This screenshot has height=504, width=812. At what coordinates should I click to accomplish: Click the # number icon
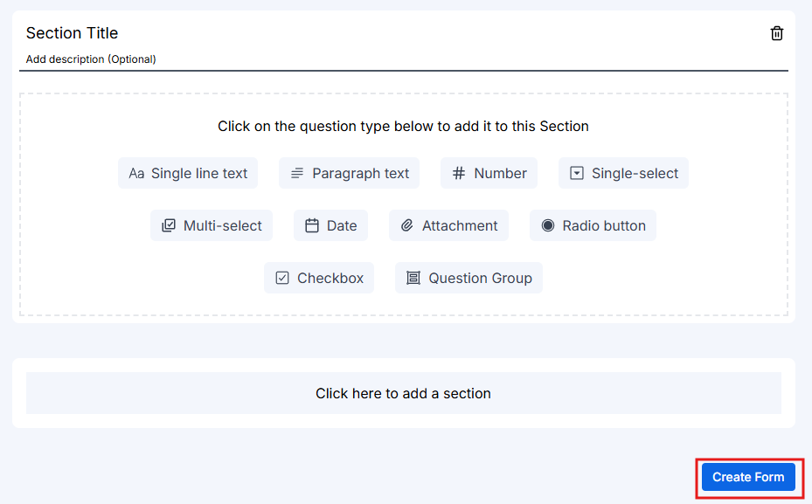pos(459,173)
